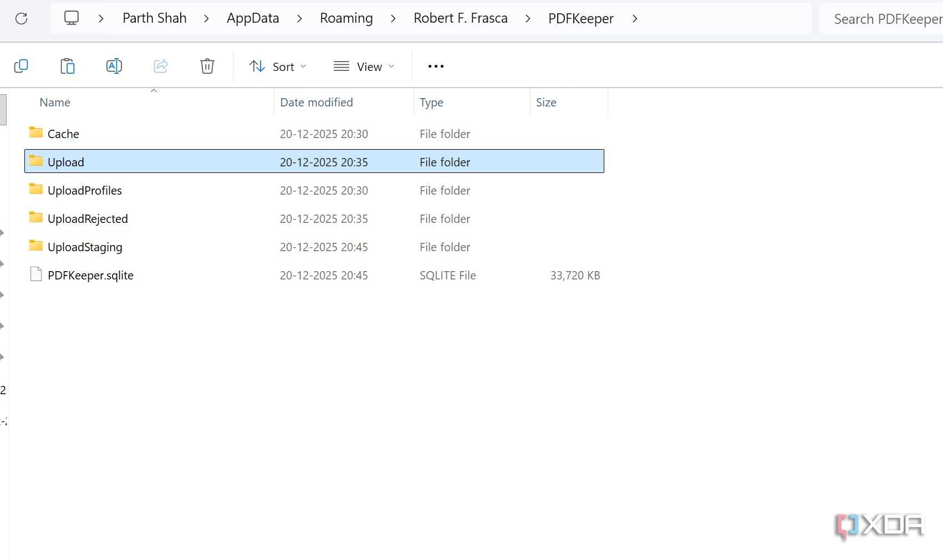Click the UploadStaging folder icon
This screenshot has width=943, height=560.
pyautogui.click(x=36, y=246)
